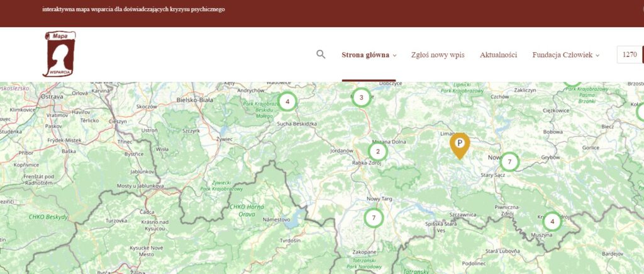Click the Jordanów label on map
Screen dimensions: 644x274
pyautogui.click(x=341, y=151)
